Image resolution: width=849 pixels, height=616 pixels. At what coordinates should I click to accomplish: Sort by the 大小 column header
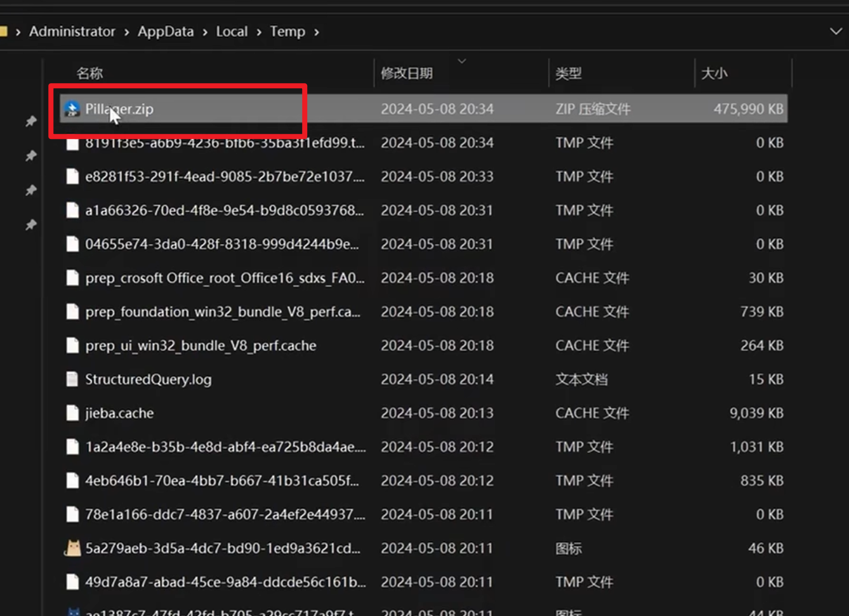point(714,73)
